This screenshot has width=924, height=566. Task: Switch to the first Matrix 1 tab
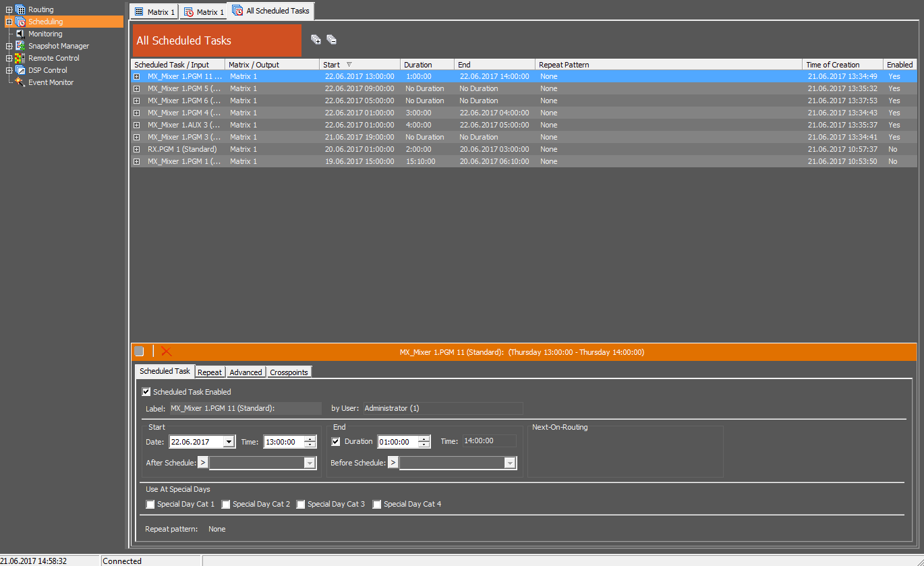pos(154,12)
